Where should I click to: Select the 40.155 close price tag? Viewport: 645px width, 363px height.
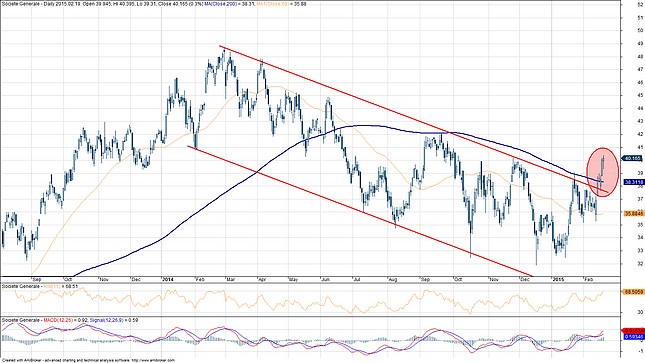(x=633, y=158)
